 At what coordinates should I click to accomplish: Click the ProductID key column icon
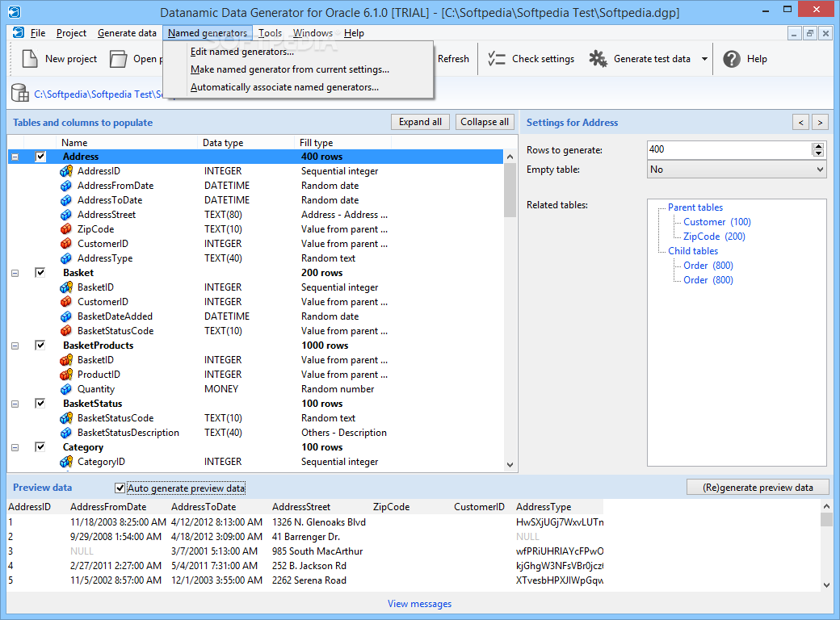tap(66, 375)
